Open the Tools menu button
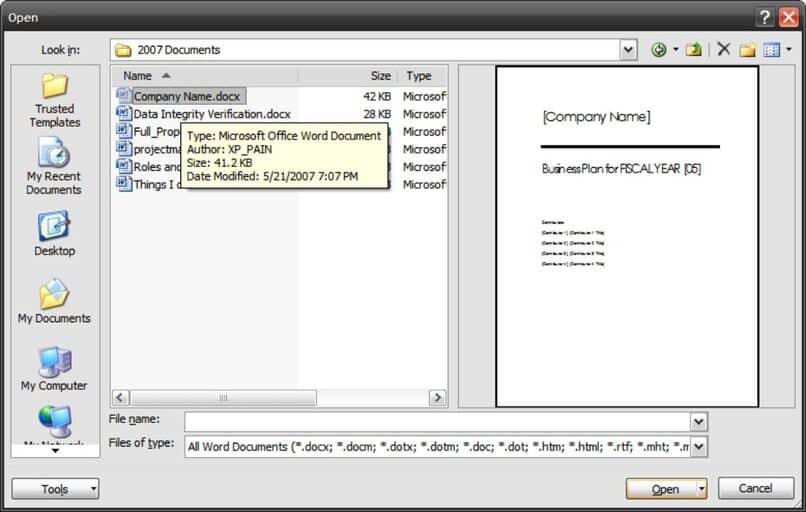806x512 pixels. pos(55,489)
